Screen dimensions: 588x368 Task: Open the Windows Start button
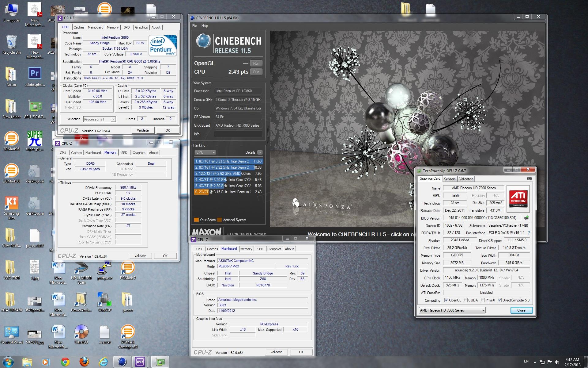[8, 362]
